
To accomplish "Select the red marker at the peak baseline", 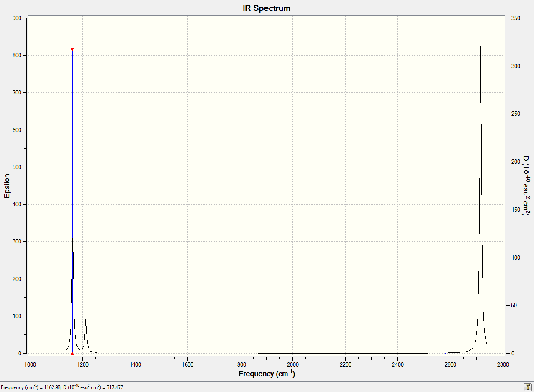I will click(x=72, y=353).
